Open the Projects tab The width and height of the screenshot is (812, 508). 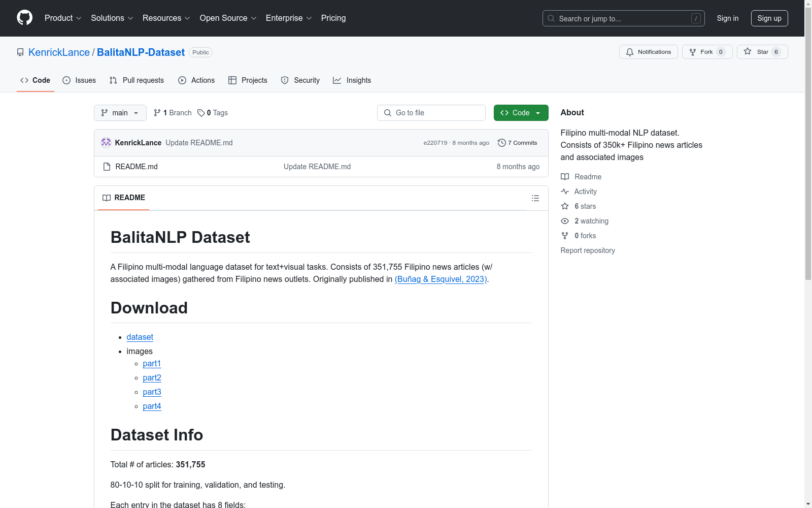(248, 80)
